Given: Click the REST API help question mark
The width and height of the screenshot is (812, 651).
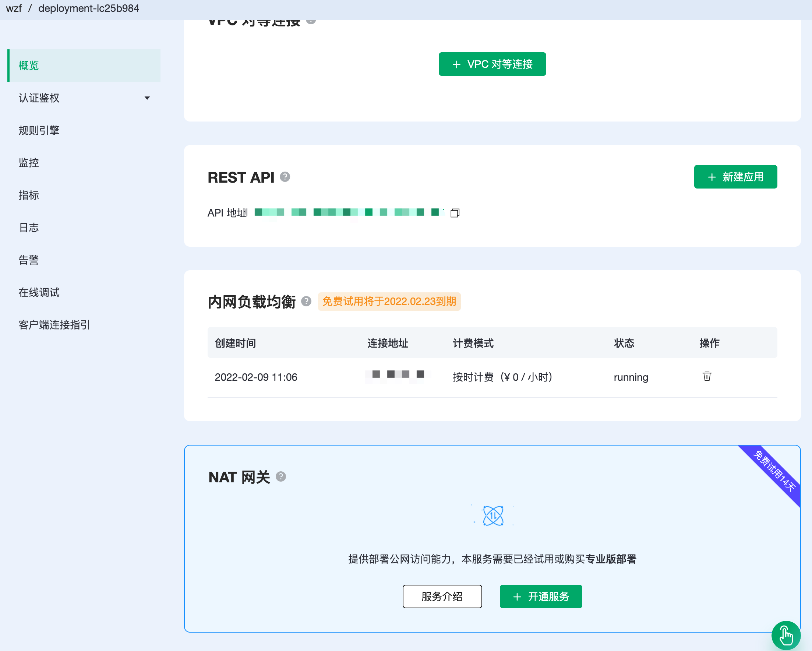Looking at the screenshot, I should click(285, 177).
